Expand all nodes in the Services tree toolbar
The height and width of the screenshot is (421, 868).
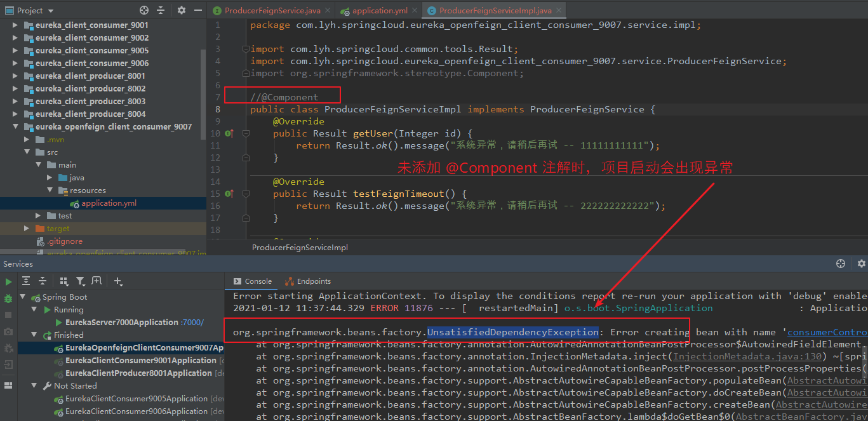coord(26,281)
